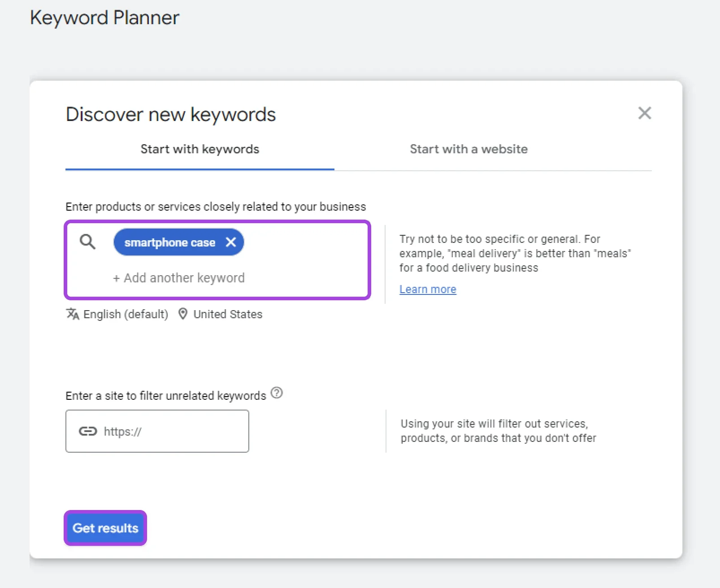The width and height of the screenshot is (720, 588).
Task: Click the Keyword Planner heading
Action: tap(104, 18)
